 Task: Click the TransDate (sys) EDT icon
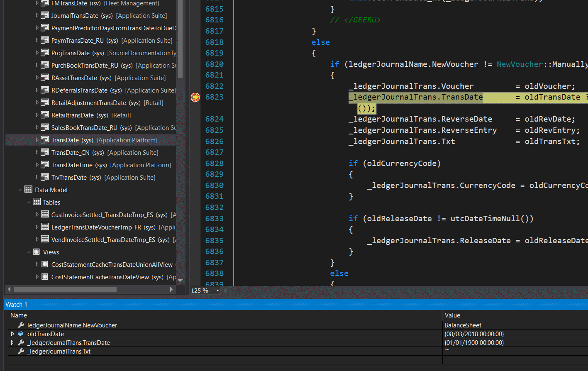45,140
